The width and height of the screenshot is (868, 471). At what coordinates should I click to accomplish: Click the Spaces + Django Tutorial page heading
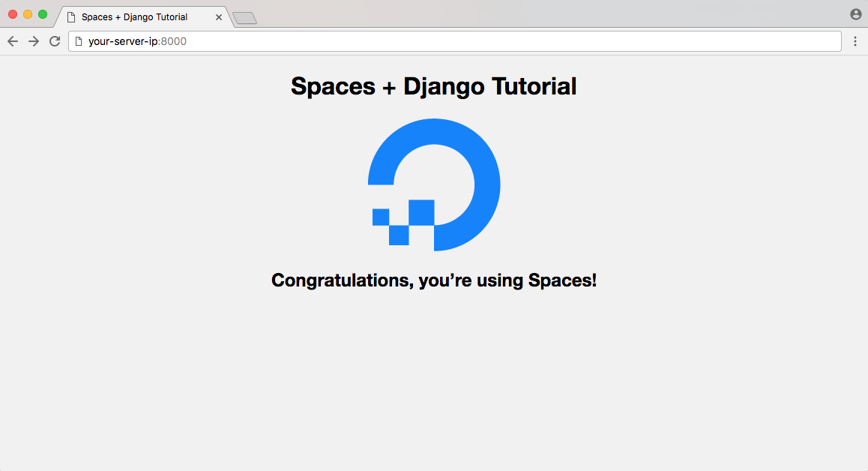tap(434, 86)
